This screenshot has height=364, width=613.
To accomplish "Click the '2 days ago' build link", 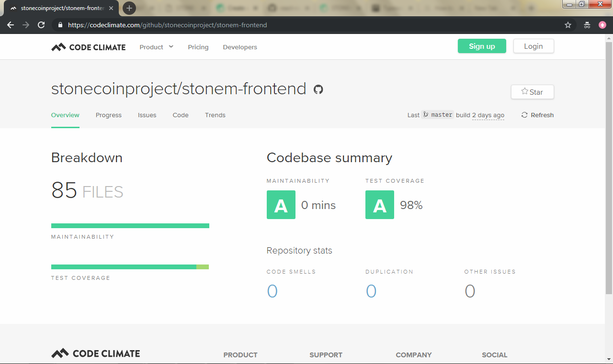I will [488, 115].
